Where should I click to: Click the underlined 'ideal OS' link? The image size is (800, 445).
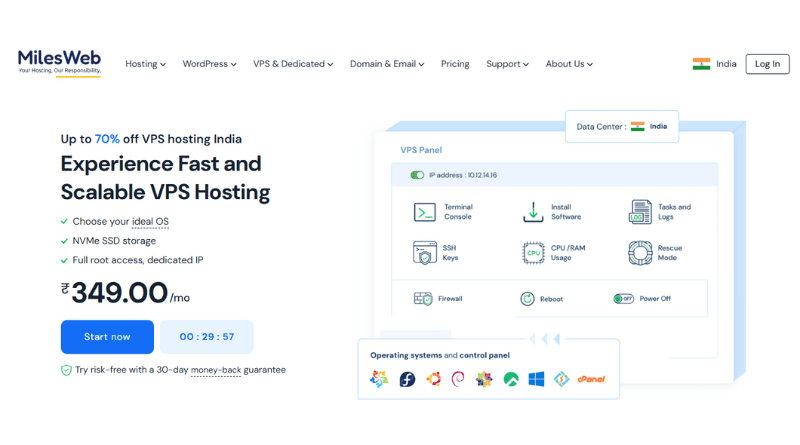(150, 221)
